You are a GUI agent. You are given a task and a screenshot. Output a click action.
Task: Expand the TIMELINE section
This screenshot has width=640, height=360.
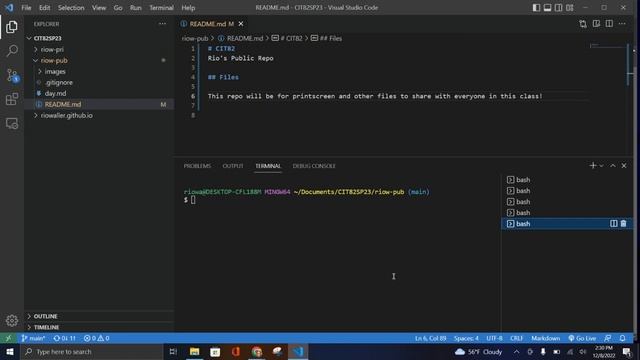[99, 327]
